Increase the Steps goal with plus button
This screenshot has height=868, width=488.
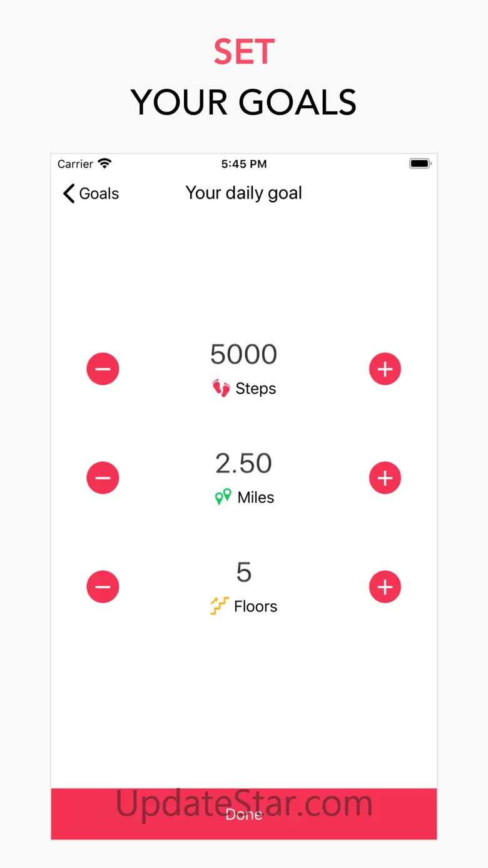(385, 369)
